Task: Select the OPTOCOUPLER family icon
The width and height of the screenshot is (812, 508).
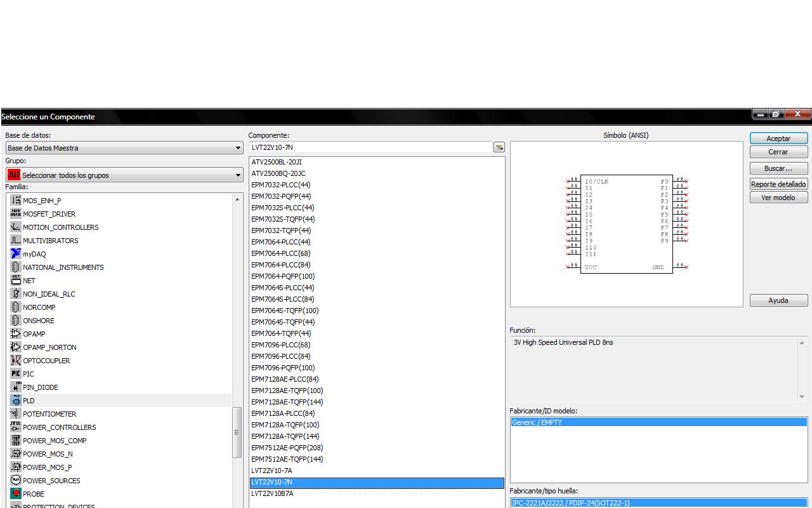Action: (16, 361)
